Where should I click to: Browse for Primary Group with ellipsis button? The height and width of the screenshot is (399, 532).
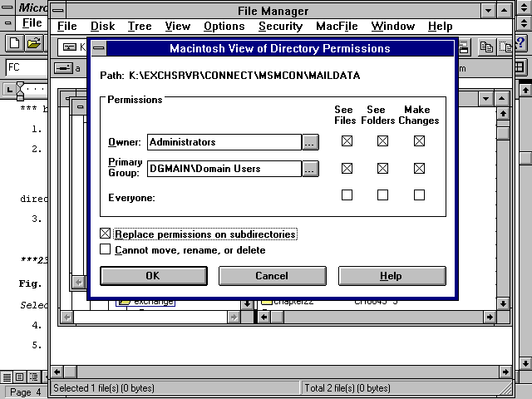[310, 169]
